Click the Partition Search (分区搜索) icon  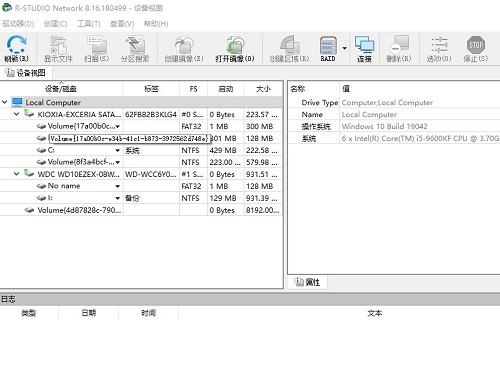[x=135, y=45]
